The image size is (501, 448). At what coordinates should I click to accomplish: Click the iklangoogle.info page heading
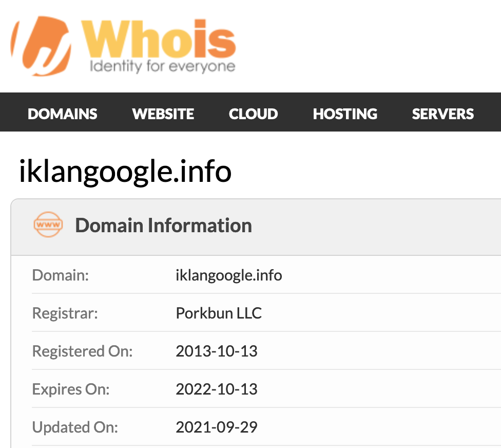pyautogui.click(x=125, y=172)
